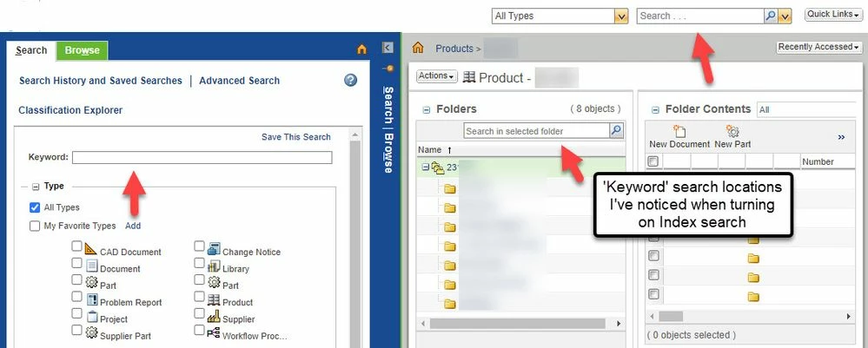
Task: Check the Change Notice type checkbox
Action: [x=199, y=246]
